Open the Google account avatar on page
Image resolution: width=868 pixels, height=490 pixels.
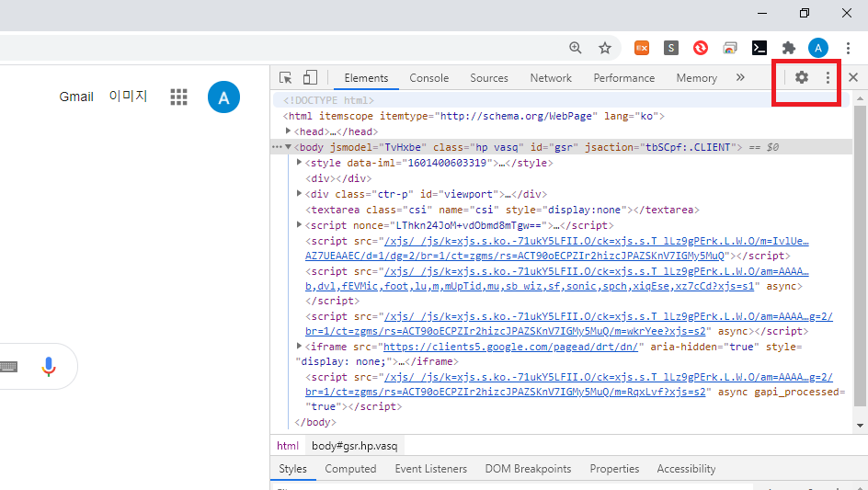[223, 97]
